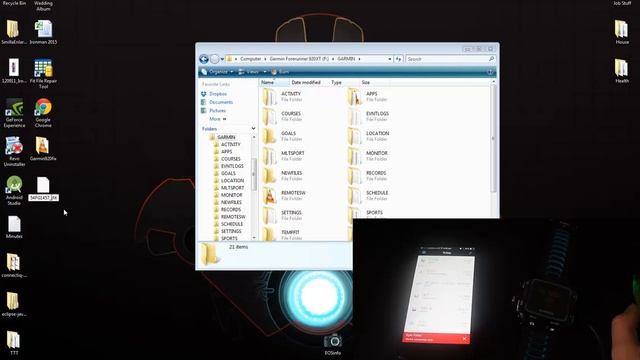Click the Google Chrome desktop icon
The height and width of the screenshot is (360, 640).
pos(43,113)
